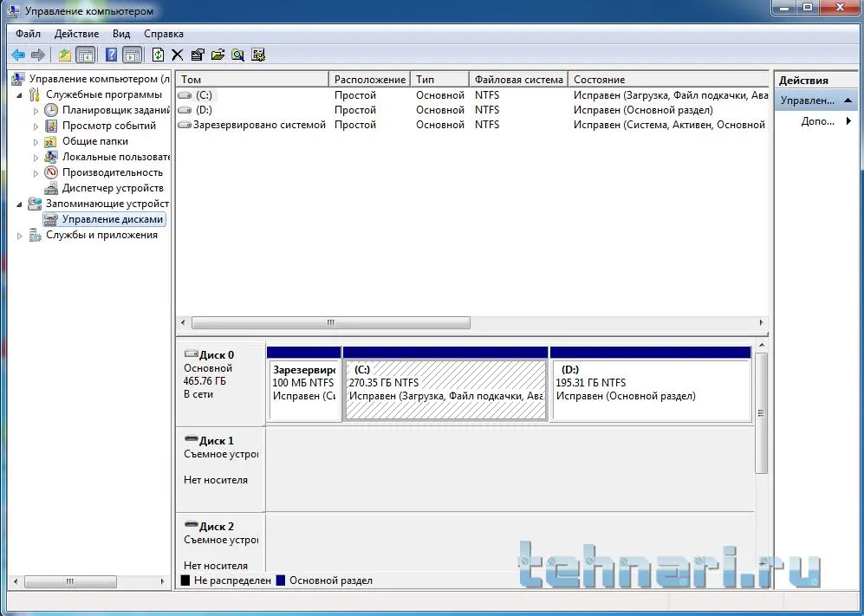864x616 pixels.
Task: Click the volume list horizontal scrollbar
Action: click(330, 322)
